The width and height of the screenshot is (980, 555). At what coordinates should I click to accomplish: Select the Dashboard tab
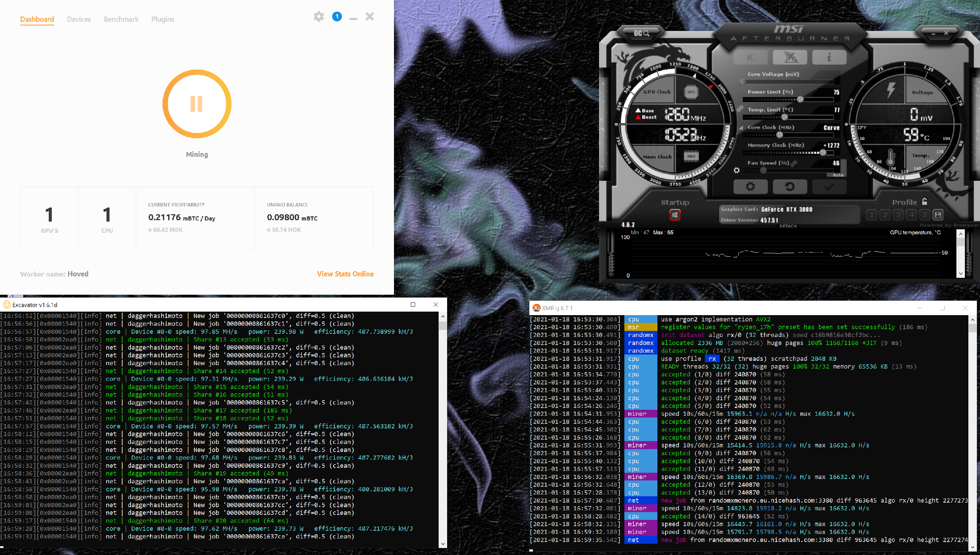(37, 19)
